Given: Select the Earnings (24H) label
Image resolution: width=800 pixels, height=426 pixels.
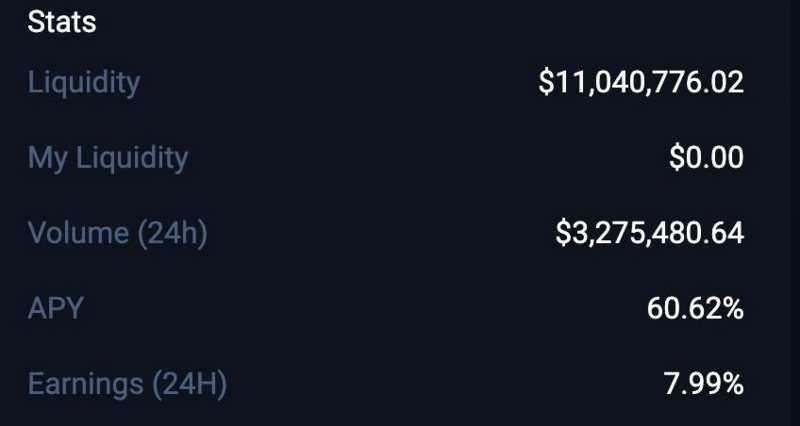Looking at the screenshot, I should click(127, 384).
